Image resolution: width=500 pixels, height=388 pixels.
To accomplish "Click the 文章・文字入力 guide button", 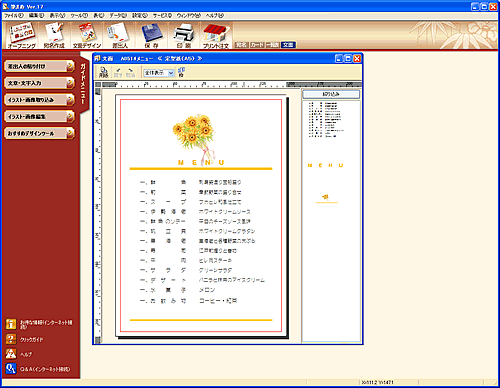I will tap(39, 83).
